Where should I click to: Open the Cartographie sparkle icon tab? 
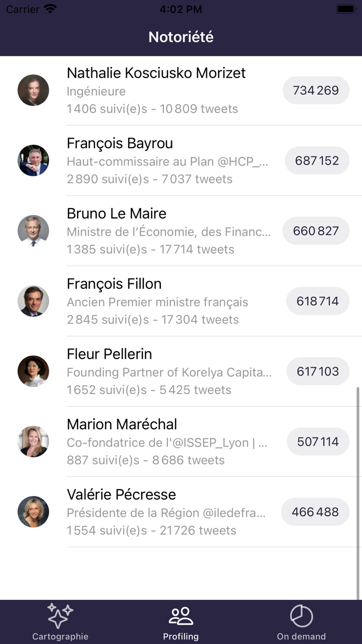[x=60, y=616]
